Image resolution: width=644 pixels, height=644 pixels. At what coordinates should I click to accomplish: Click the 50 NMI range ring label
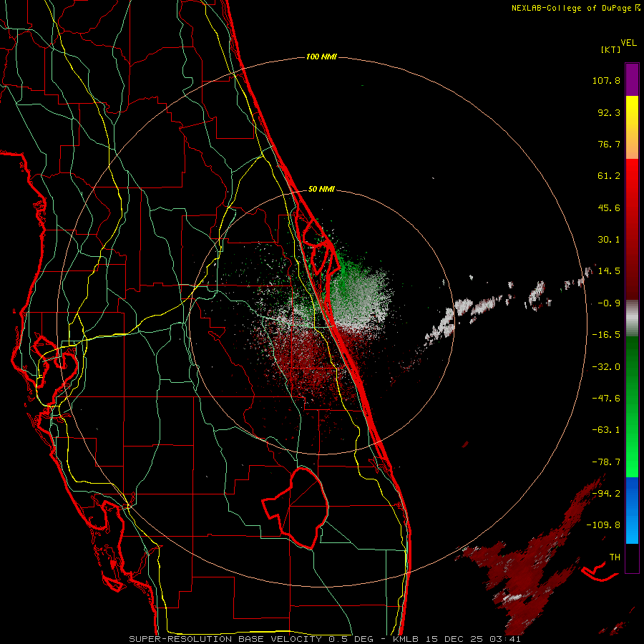(321, 190)
